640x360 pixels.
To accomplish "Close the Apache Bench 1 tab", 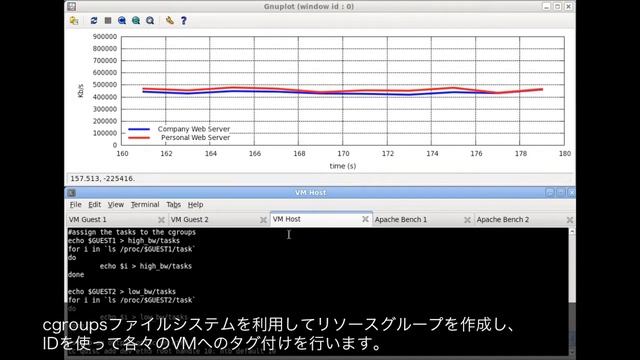I will click(467, 220).
